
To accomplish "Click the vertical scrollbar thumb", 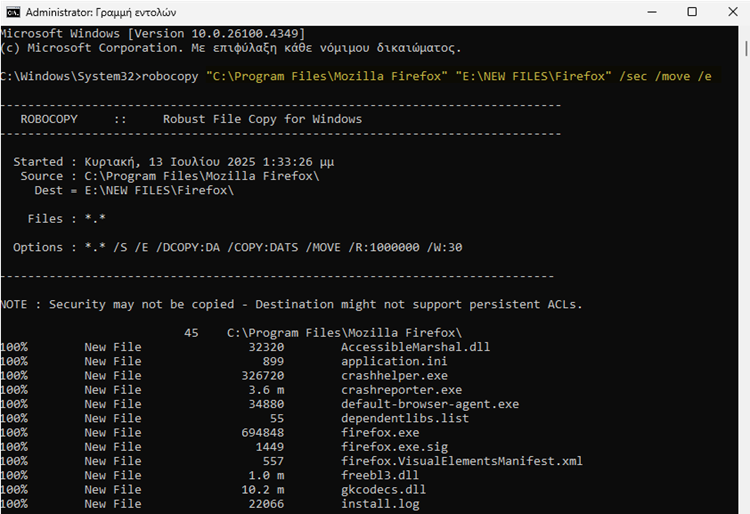I will tap(746, 49).
